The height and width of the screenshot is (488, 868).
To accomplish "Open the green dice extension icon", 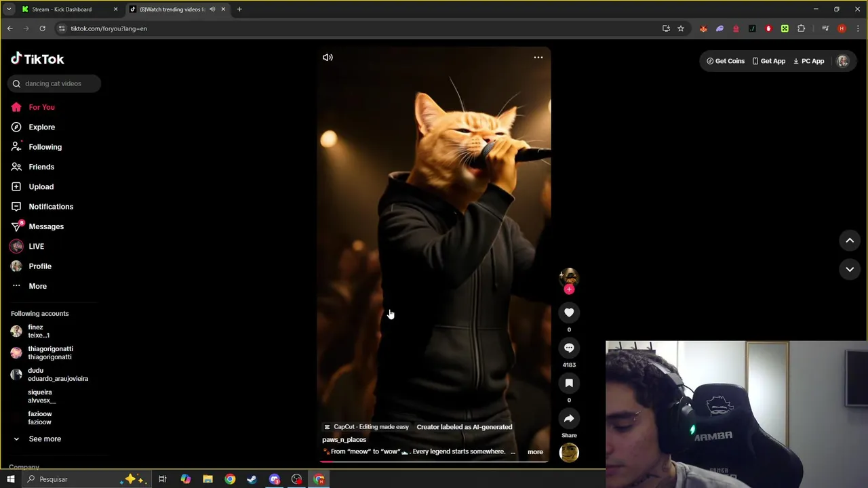I will tap(785, 28).
